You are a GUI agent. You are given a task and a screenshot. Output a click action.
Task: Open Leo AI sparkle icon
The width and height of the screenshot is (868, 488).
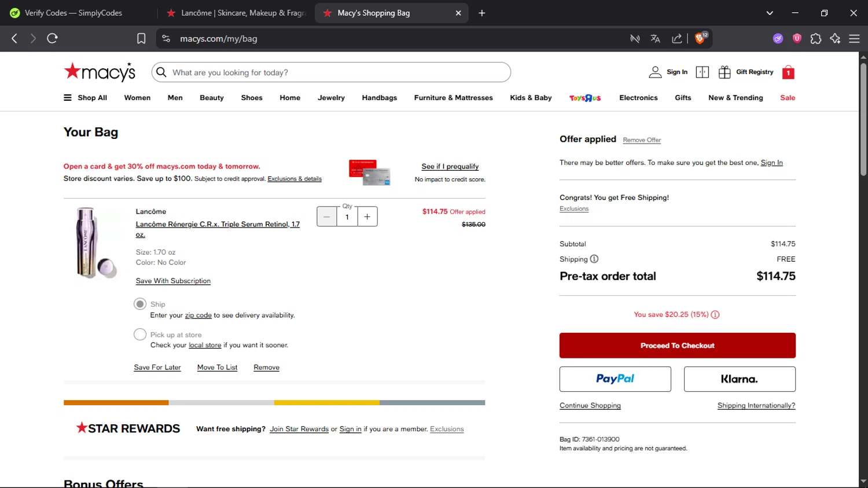[x=835, y=39]
